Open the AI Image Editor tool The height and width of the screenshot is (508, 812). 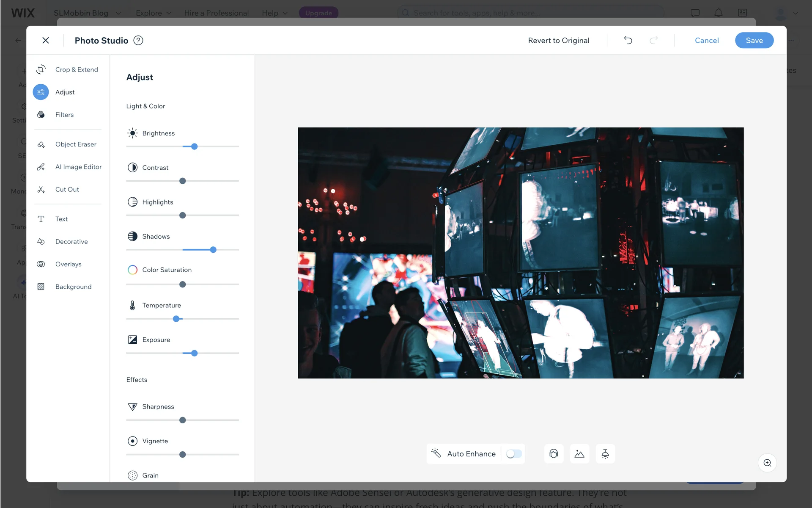point(78,167)
